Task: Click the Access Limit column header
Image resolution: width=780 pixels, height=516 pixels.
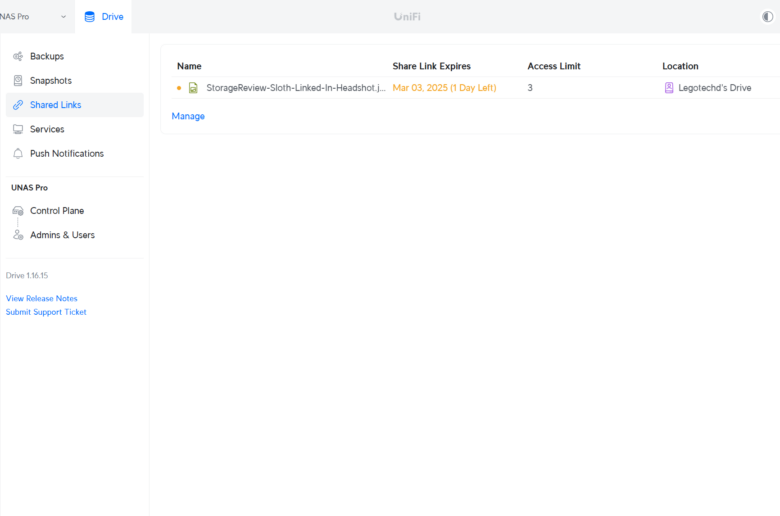Action: (x=554, y=66)
